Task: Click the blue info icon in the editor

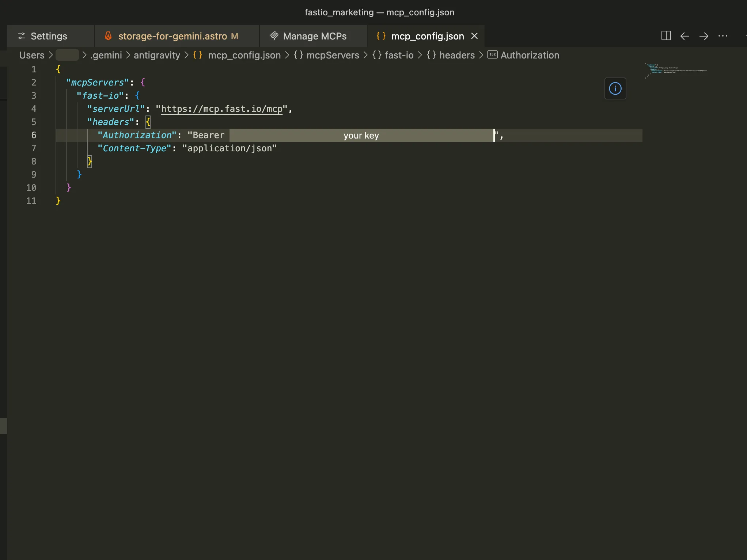Action: click(x=615, y=88)
